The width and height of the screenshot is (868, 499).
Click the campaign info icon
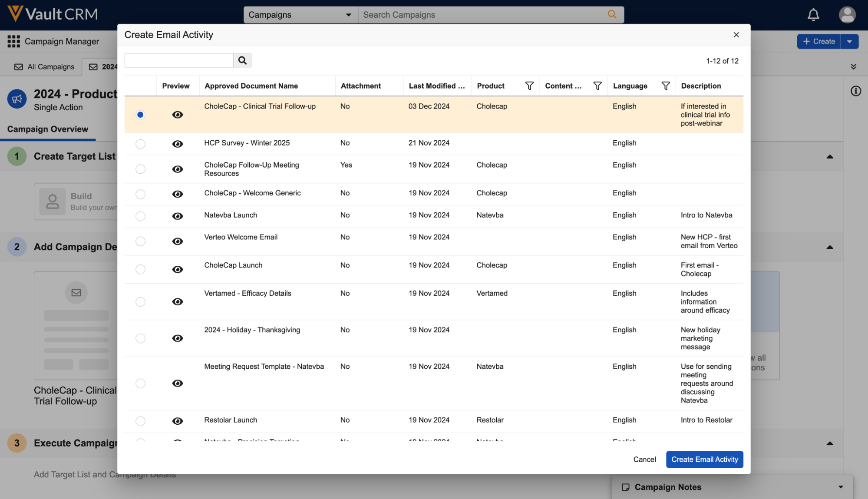(855, 91)
